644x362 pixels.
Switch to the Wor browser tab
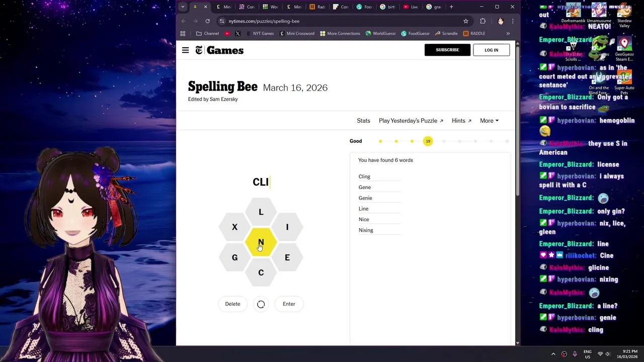coord(271,7)
